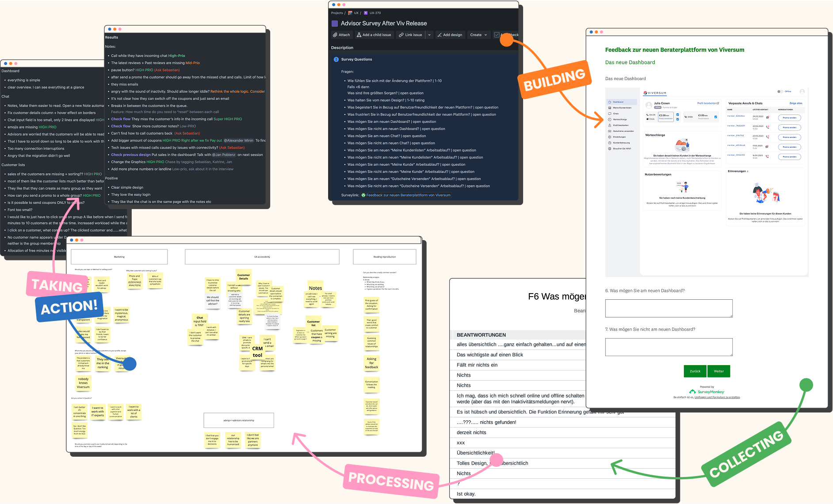833x504 pixels.
Task: Click the green Zurück button in survey
Action: tap(695, 371)
